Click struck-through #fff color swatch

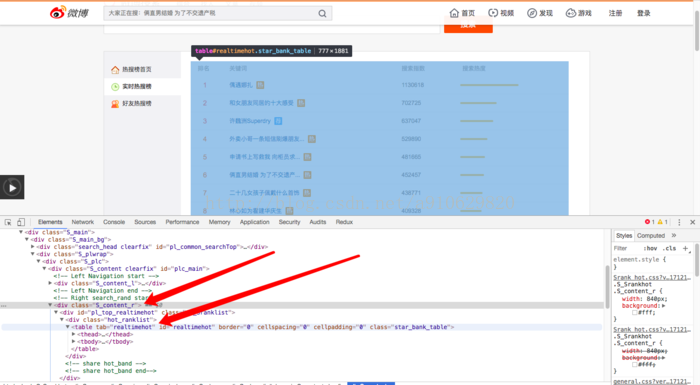(634, 365)
